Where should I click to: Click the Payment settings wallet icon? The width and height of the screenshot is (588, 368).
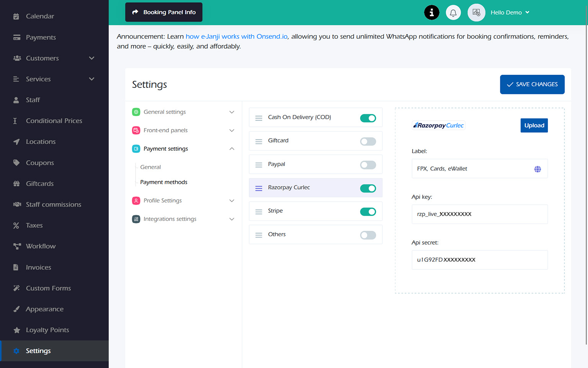coord(136,149)
